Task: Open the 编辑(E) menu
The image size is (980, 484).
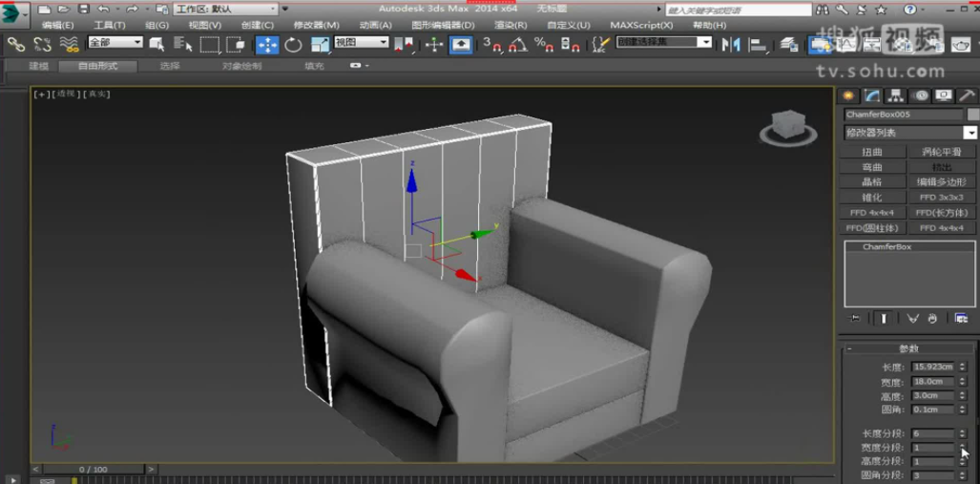Action: coord(57,25)
